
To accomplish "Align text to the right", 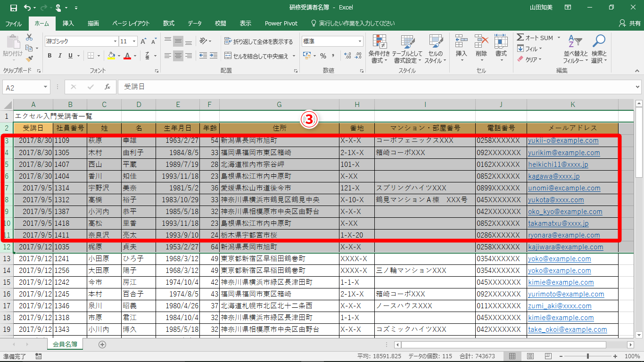I will [189, 56].
